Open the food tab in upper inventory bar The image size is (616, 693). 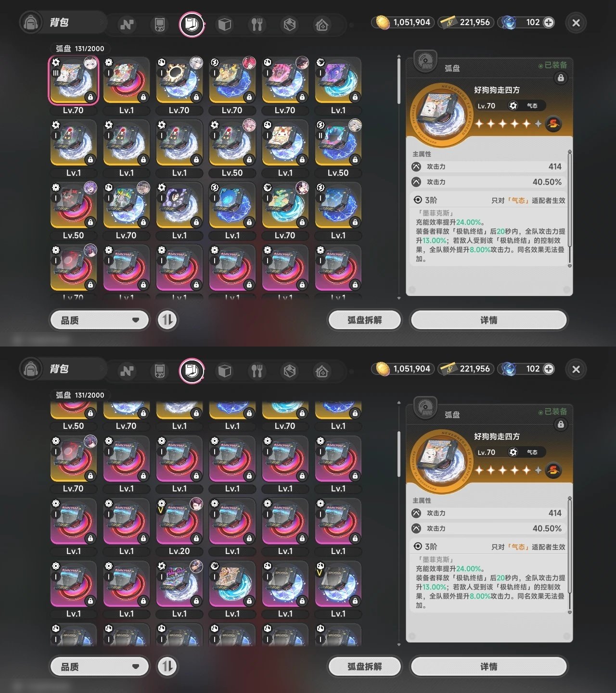257,25
